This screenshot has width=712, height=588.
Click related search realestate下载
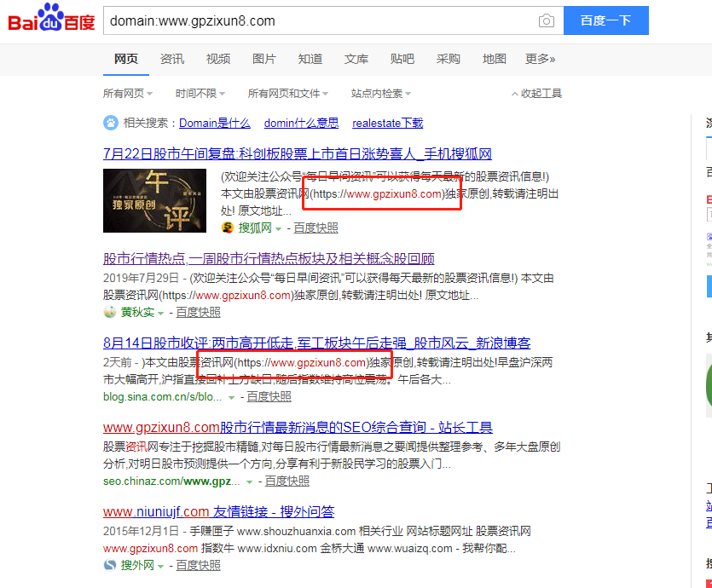click(388, 123)
